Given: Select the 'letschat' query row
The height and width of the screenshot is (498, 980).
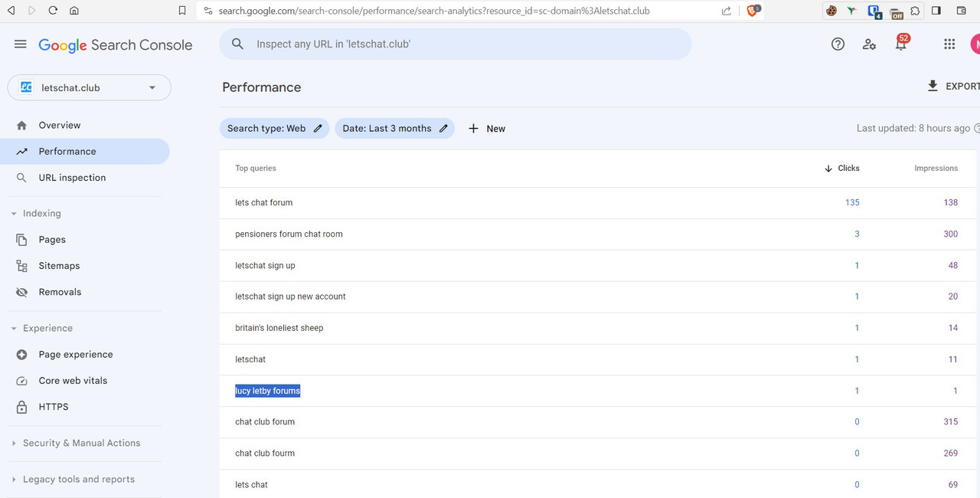Looking at the screenshot, I should tap(598, 359).
